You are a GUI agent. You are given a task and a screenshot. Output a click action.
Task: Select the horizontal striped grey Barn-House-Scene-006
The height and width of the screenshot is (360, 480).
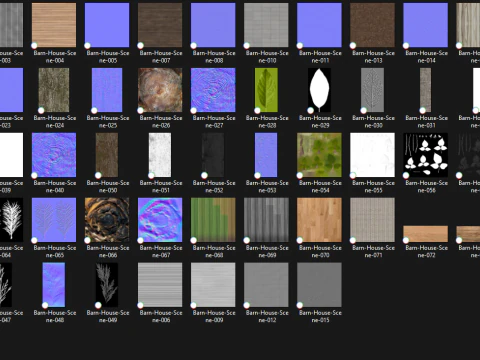pyautogui.click(x=160, y=285)
